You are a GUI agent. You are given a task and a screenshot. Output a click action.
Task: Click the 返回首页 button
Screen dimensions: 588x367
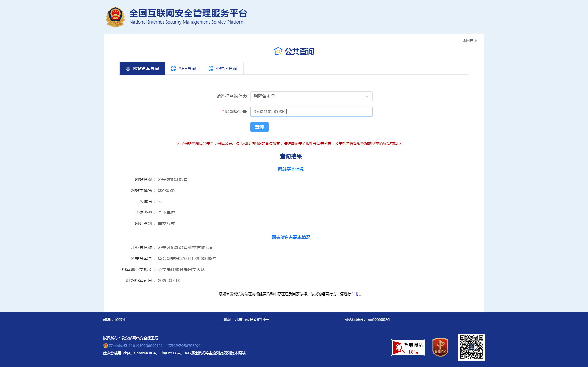click(x=469, y=41)
